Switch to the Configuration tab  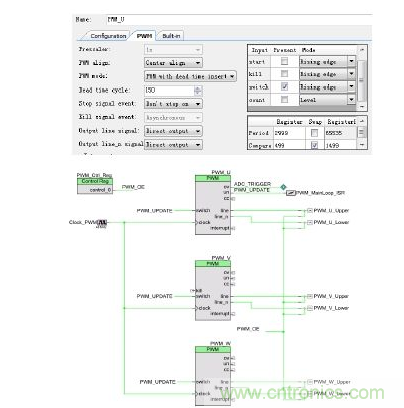(108, 36)
